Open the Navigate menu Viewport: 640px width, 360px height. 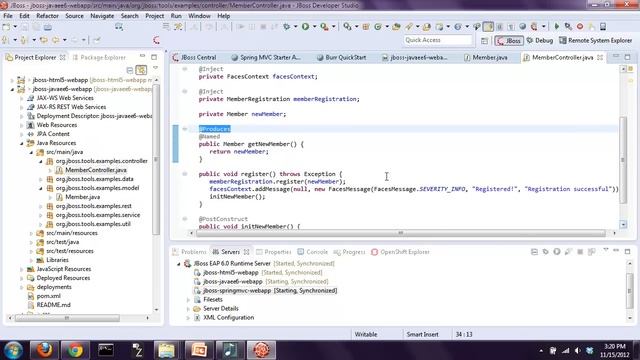click(102, 16)
